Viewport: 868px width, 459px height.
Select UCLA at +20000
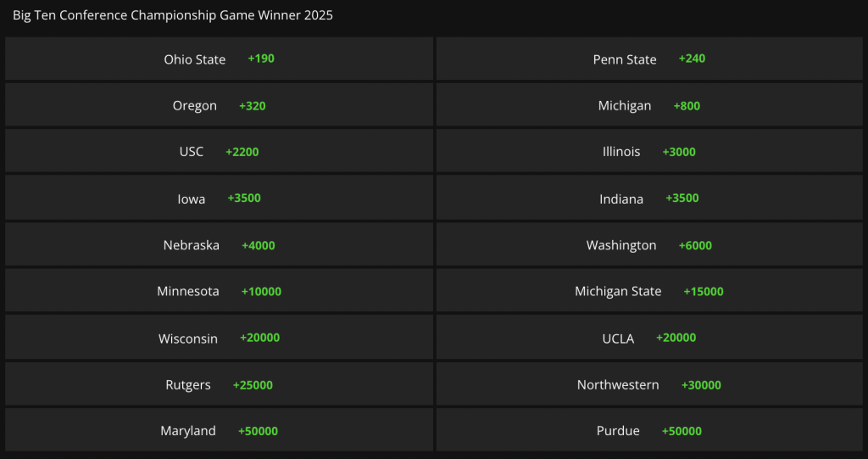point(649,338)
